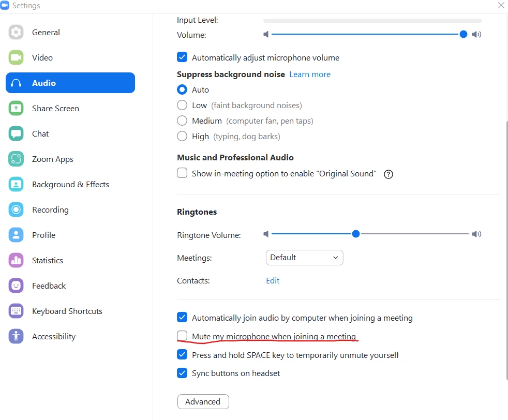508x420 pixels.
Task: Click Learn more about noise suppression
Action: coord(310,74)
